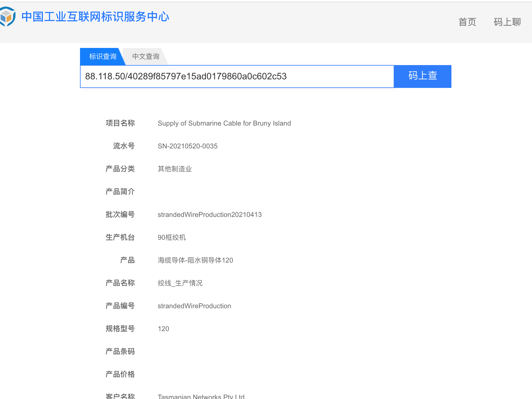
Task: Click the 产品条码 label
Action: tap(120, 352)
